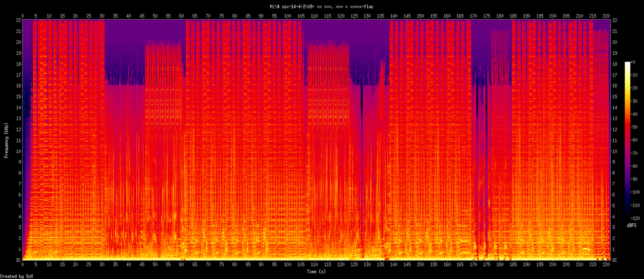Click '125' on the top time axis

tap(354, 16)
